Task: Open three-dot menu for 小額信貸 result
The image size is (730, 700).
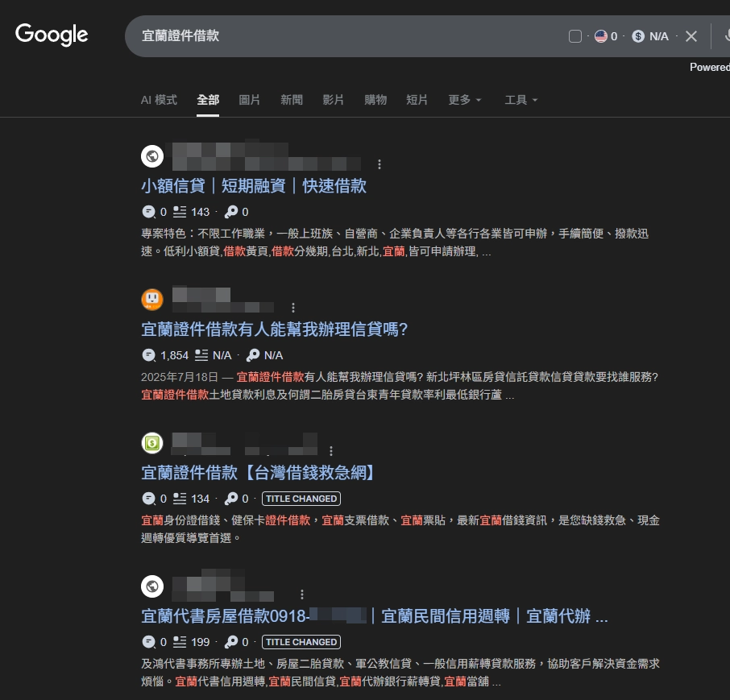Action: (380, 164)
